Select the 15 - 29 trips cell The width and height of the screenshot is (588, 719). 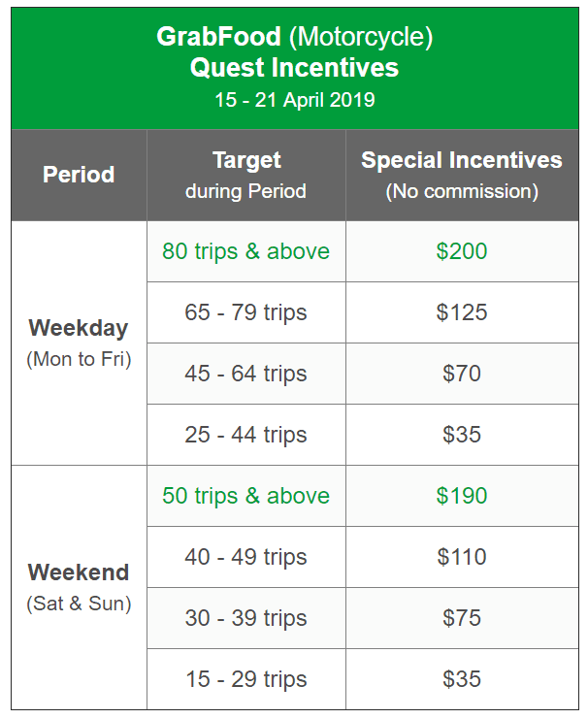tap(246, 679)
